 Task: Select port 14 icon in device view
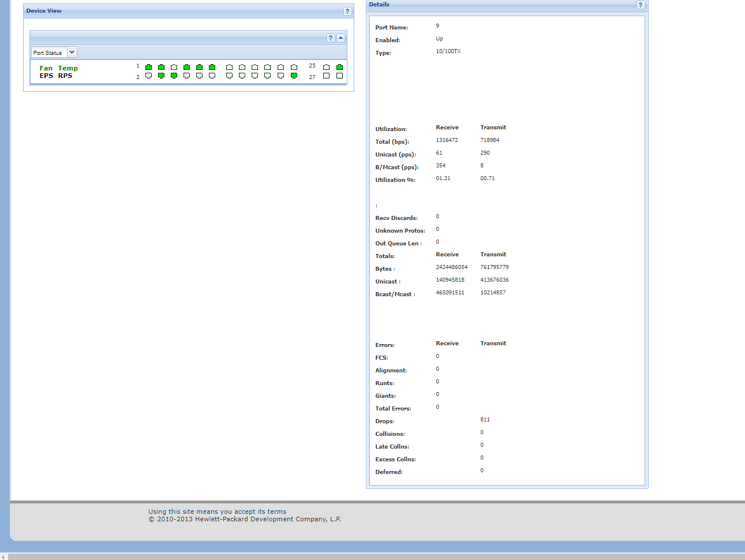click(x=229, y=76)
